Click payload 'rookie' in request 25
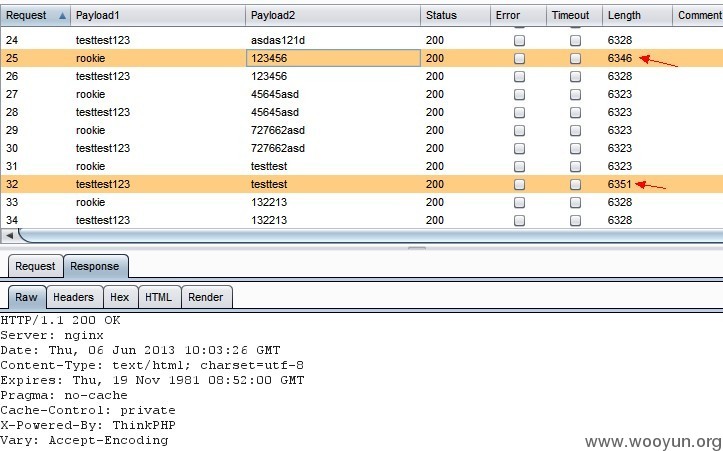 tap(90, 59)
